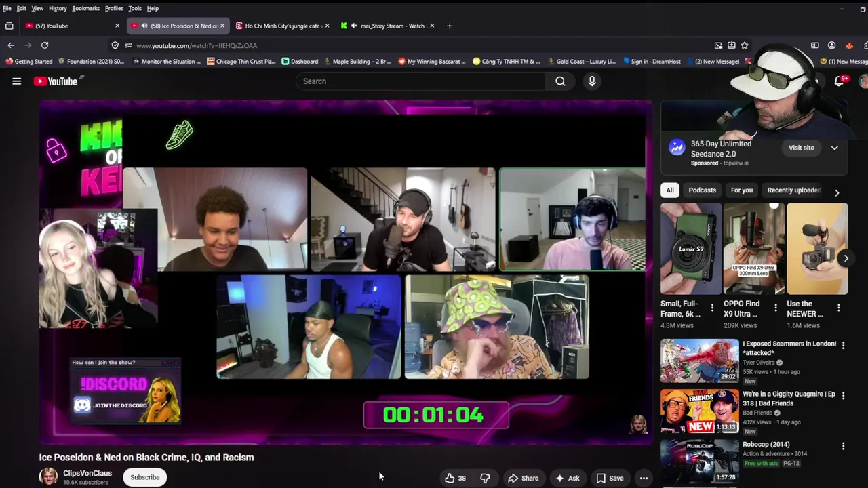Close the (57) YouTube tab
Screen dimensions: 868x488
117,26
